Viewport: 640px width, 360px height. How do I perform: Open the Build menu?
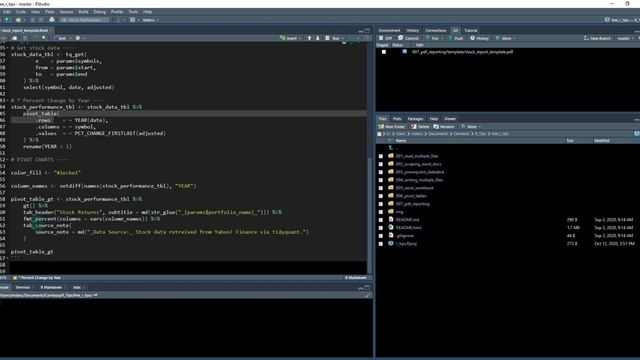coord(83,12)
